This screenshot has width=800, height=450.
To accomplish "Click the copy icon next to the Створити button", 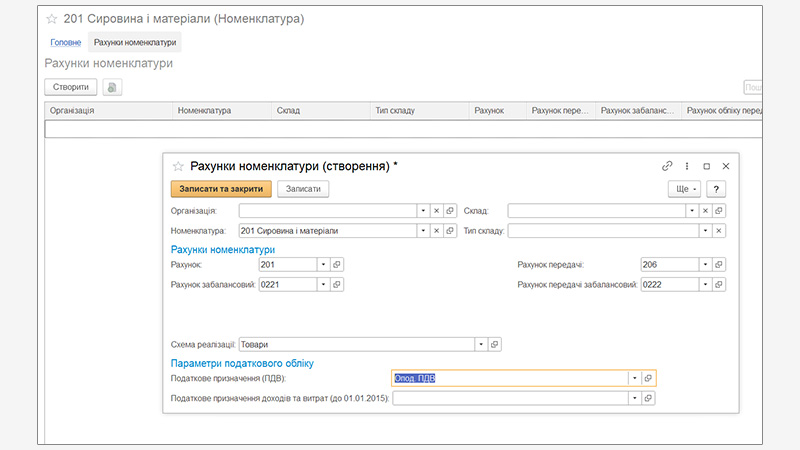I will coord(112,87).
